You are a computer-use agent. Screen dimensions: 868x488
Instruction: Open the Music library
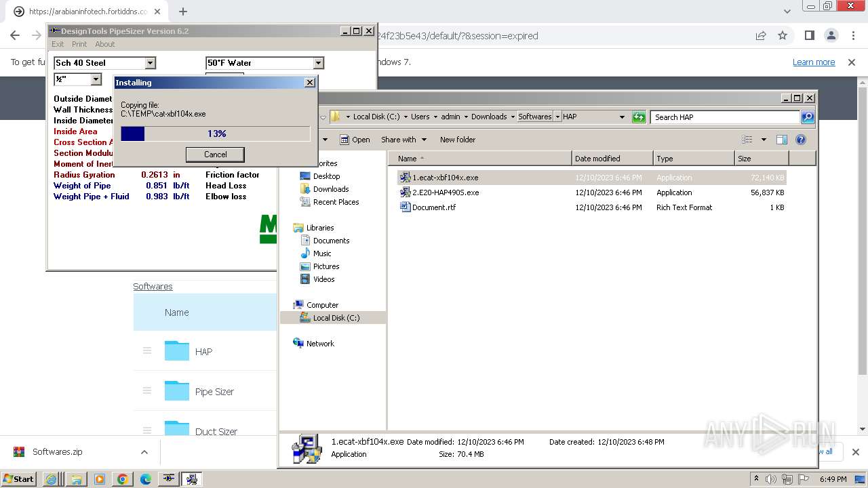click(322, 253)
